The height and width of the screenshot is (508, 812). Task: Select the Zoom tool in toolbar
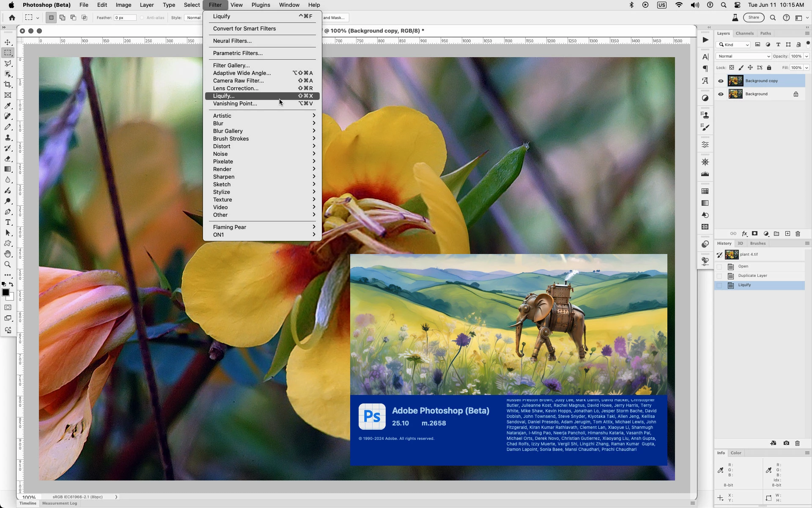(x=8, y=265)
